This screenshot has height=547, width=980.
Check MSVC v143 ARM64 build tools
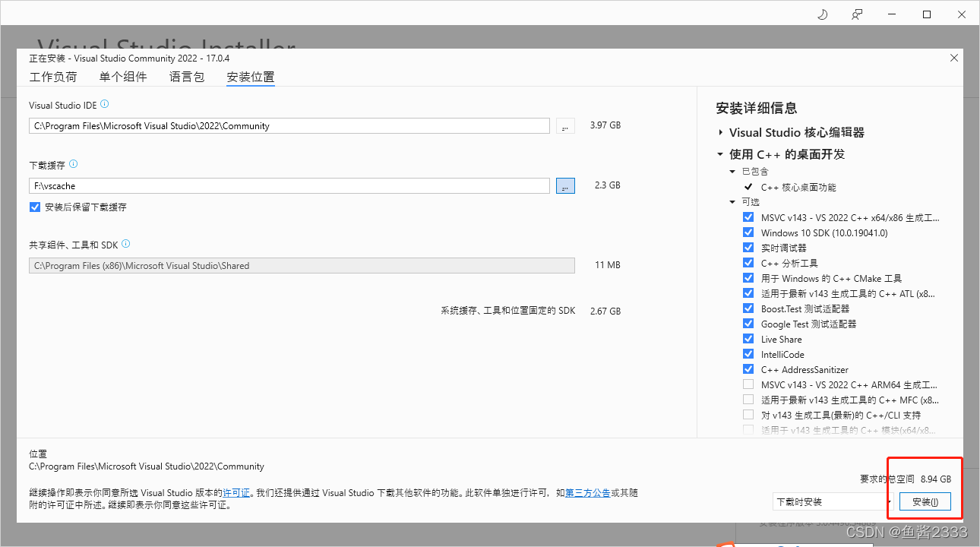coord(748,384)
